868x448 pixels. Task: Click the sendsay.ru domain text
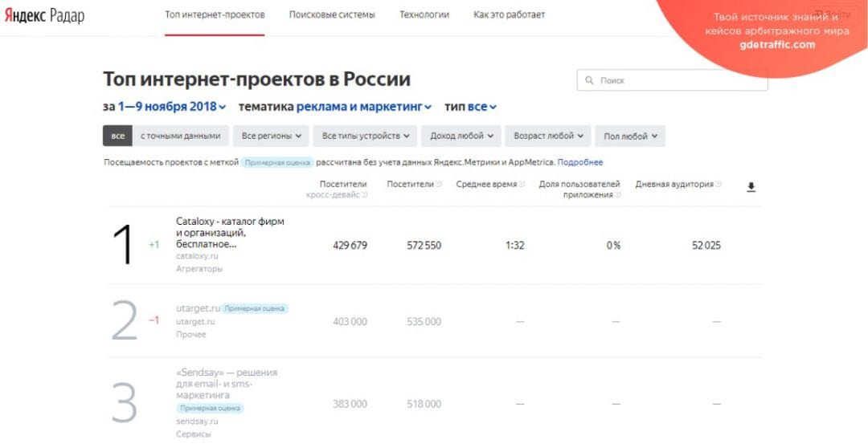pyautogui.click(x=197, y=422)
